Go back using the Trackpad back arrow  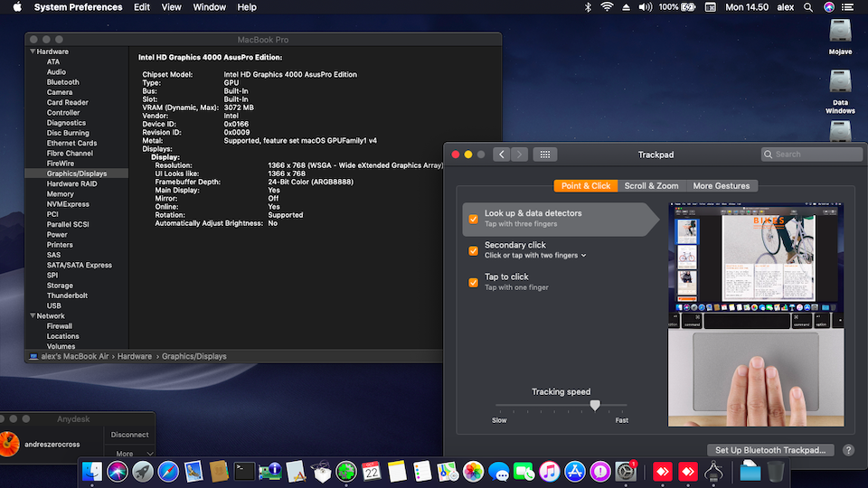[x=501, y=155]
